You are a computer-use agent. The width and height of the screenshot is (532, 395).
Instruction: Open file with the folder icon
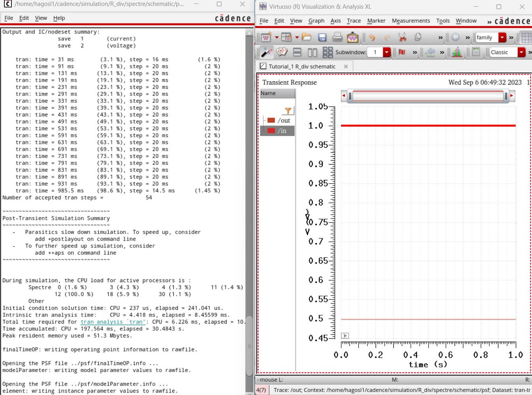click(306, 37)
